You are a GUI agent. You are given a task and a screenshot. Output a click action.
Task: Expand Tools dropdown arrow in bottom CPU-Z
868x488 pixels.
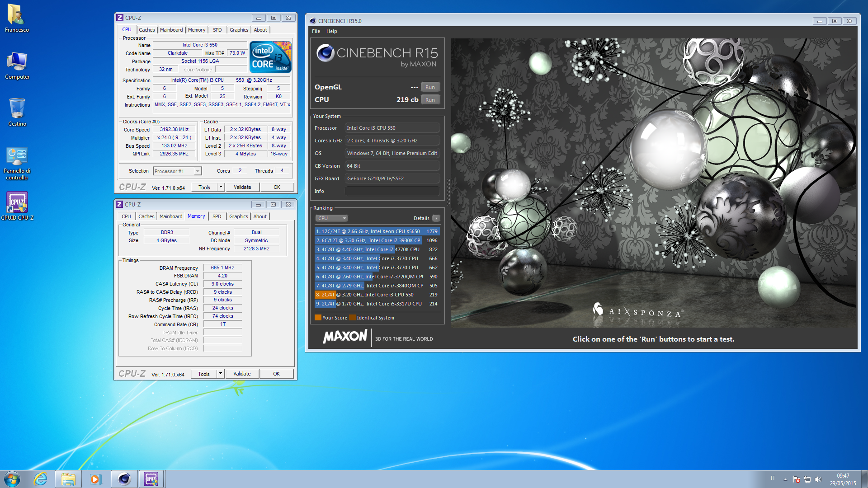[x=220, y=374]
